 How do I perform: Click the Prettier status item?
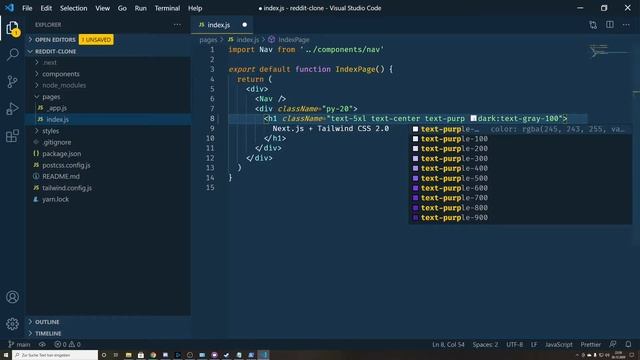pyautogui.click(x=591, y=344)
